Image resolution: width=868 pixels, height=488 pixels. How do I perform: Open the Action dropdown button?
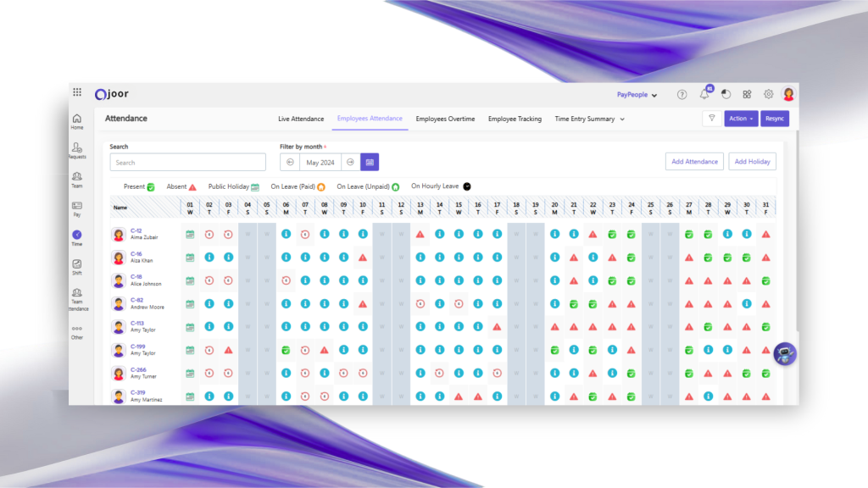(741, 119)
